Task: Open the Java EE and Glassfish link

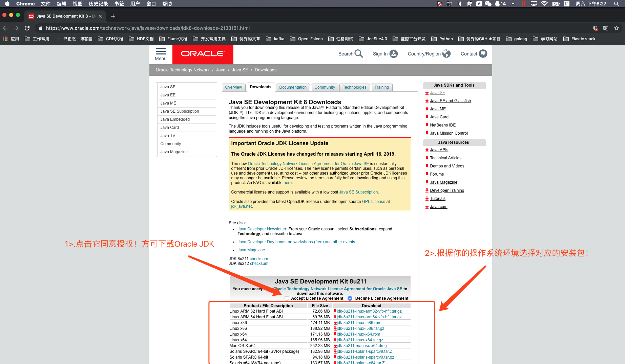Action: [x=450, y=101]
